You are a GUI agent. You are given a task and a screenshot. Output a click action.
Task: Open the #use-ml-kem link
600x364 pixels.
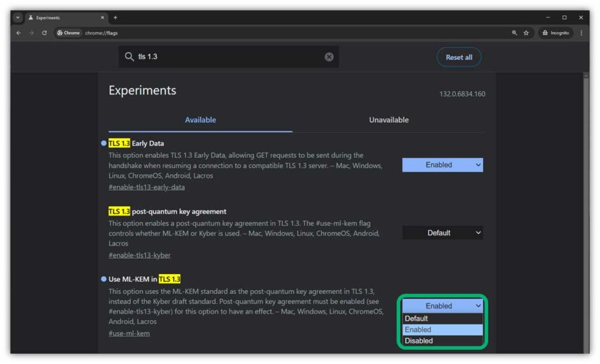pos(130,333)
